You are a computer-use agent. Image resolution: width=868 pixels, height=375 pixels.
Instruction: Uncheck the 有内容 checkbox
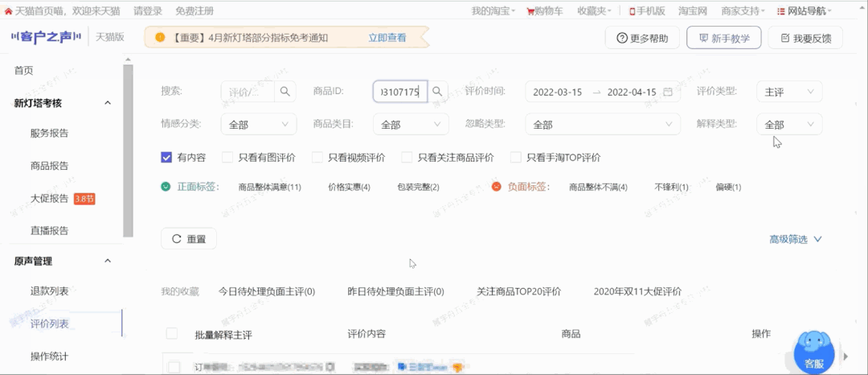coord(166,158)
